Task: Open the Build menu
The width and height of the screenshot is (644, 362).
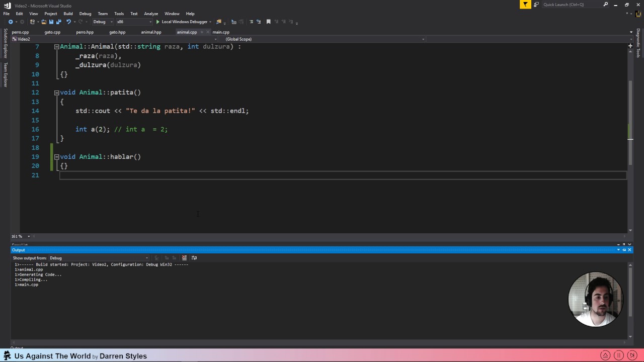Action: pyautogui.click(x=68, y=14)
